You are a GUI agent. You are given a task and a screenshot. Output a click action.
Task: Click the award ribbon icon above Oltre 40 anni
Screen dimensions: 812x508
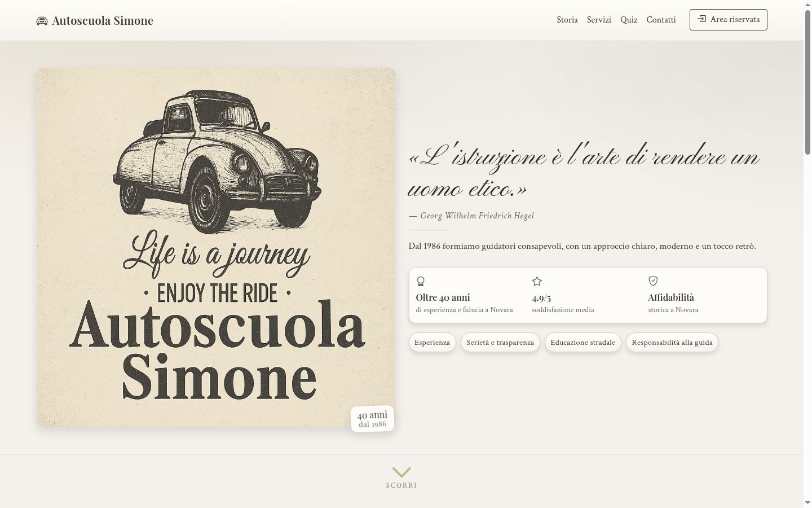pos(421,281)
